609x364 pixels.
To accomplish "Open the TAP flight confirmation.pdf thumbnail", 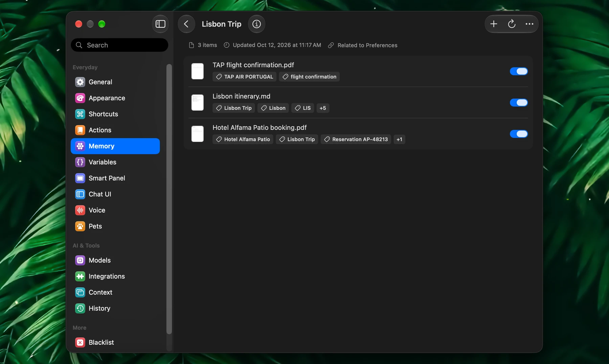I will point(198,71).
